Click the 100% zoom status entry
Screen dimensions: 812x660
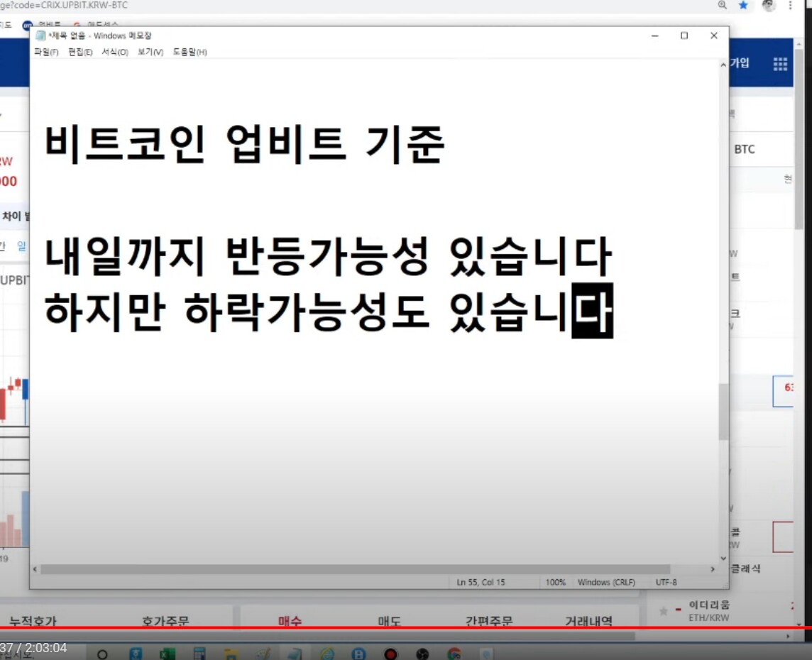pyautogui.click(x=555, y=583)
